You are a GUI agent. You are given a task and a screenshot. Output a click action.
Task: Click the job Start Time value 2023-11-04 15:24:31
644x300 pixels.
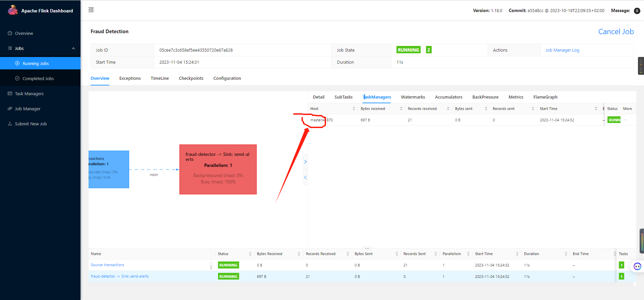coord(179,62)
